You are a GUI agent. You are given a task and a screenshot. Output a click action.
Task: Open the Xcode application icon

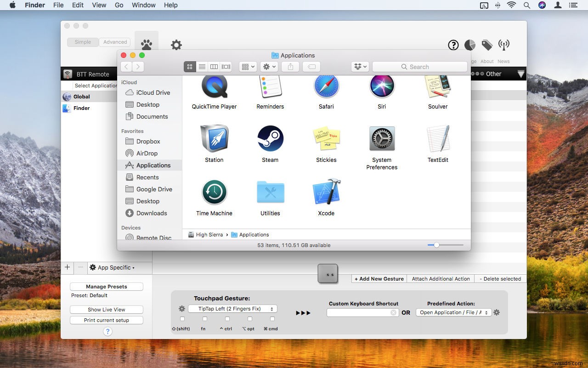click(x=326, y=192)
